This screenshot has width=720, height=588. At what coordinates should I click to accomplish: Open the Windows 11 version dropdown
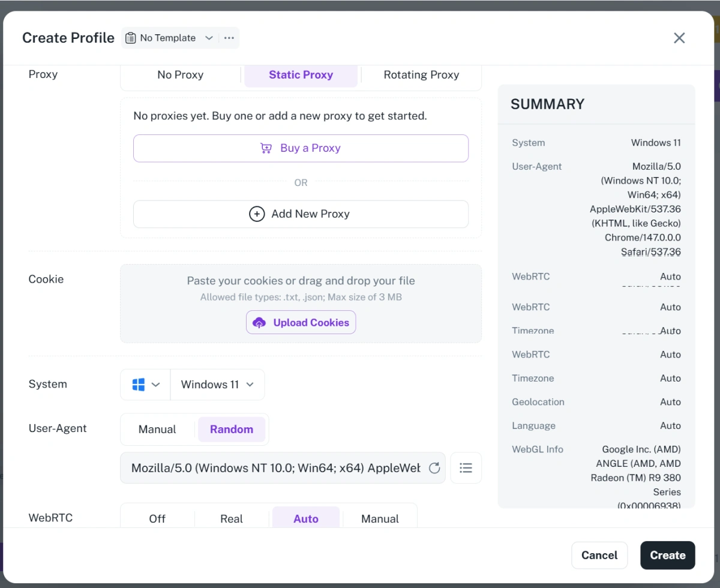(x=217, y=385)
